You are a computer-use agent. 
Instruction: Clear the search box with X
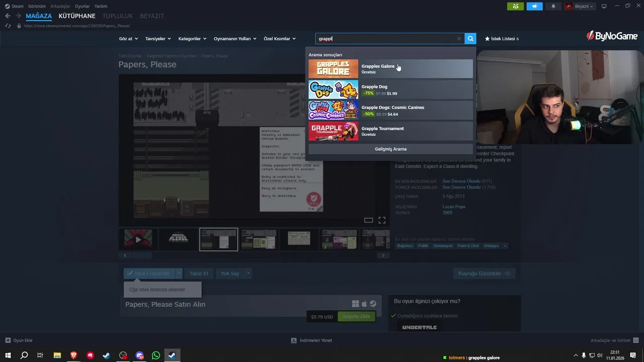point(459,39)
